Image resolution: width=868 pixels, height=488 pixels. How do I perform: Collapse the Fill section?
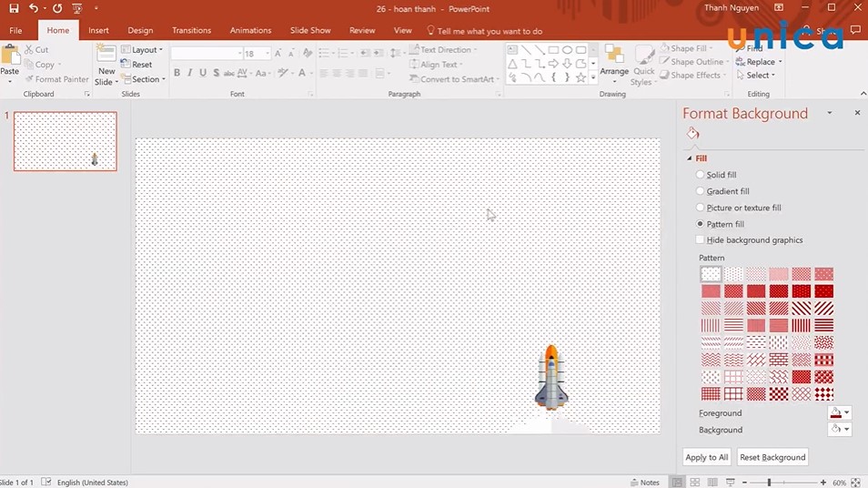[x=690, y=158]
